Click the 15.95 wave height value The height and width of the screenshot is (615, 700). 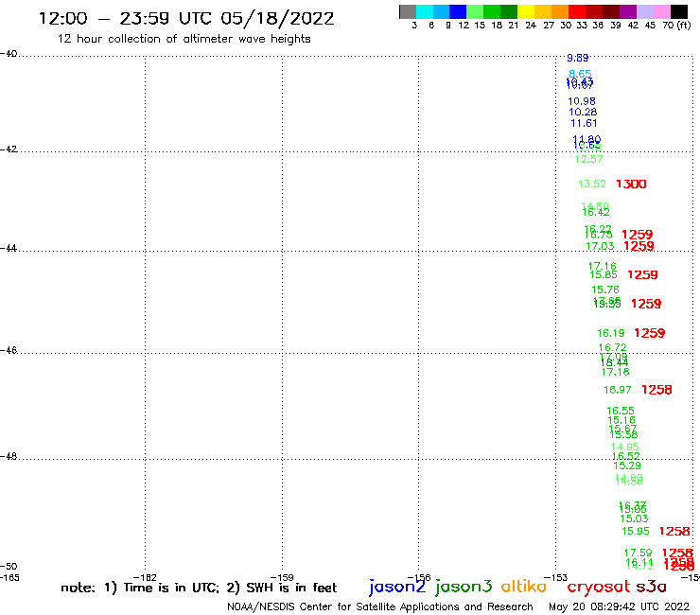click(636, 532)
